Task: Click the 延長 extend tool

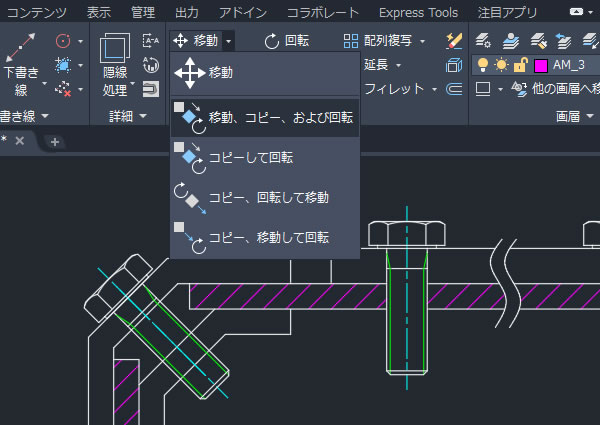Action: click(x=376, y=65)
